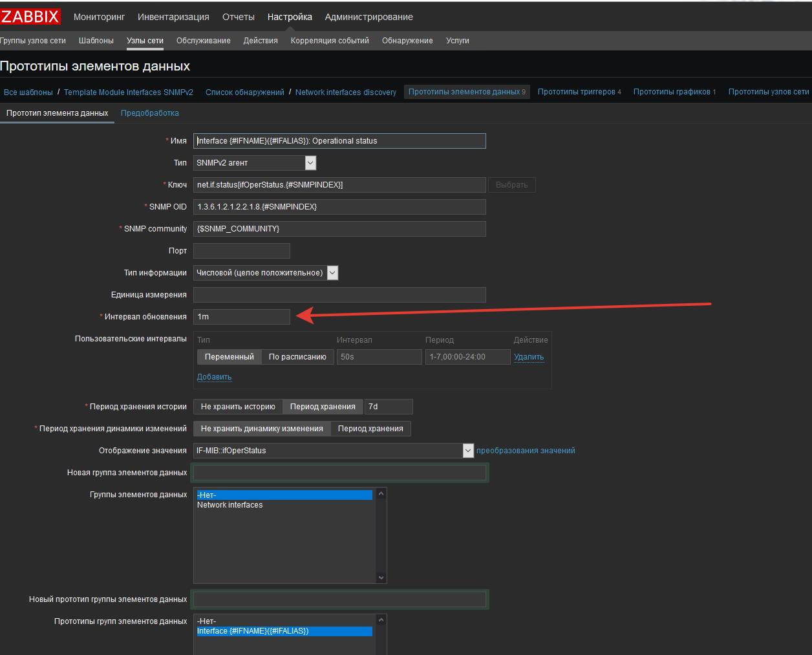Viewport: 812px width, 655px height.
Task: Open the 'Мониторинг' main menu
Action: [99, 17]
